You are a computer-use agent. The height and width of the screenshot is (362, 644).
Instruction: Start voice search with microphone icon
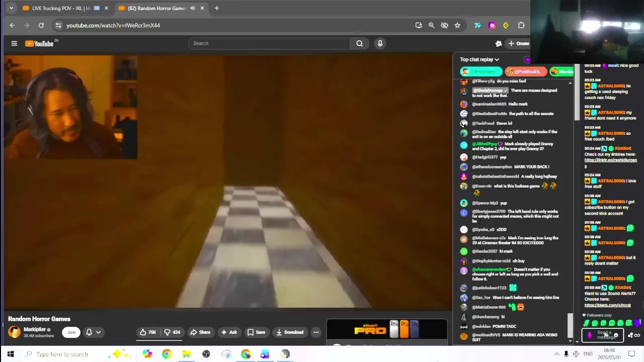380,43
